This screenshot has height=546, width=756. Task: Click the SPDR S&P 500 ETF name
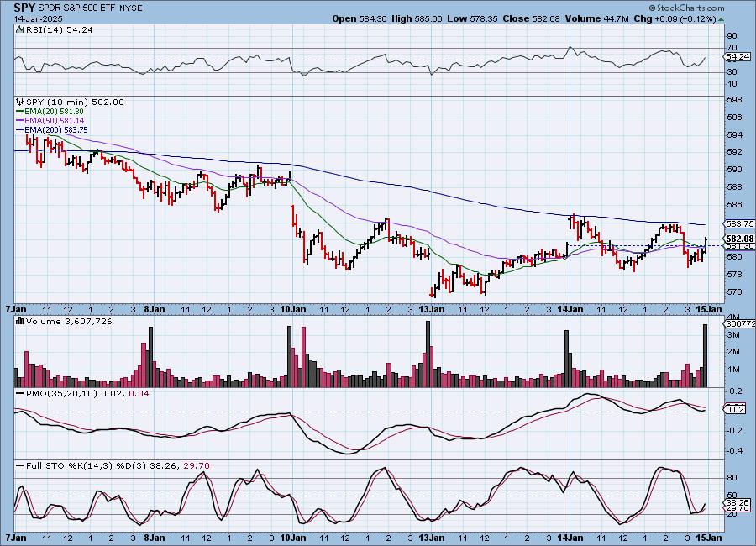pos(76,8)
